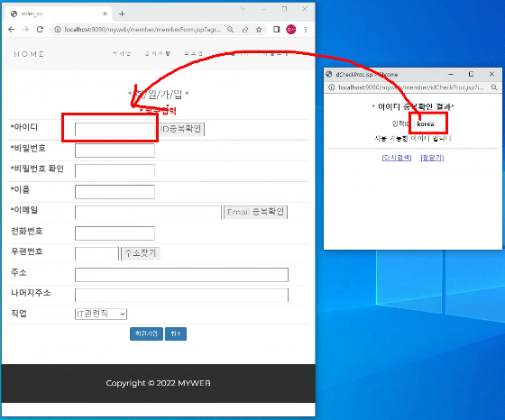Focus the 비밀번호 input field
505x420 pixels.
115,151
